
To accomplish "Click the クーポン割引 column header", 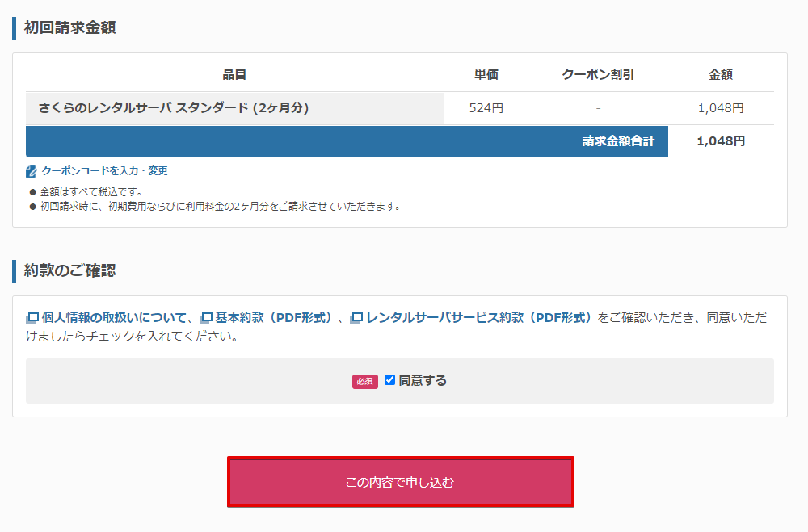I will (598, 75).
